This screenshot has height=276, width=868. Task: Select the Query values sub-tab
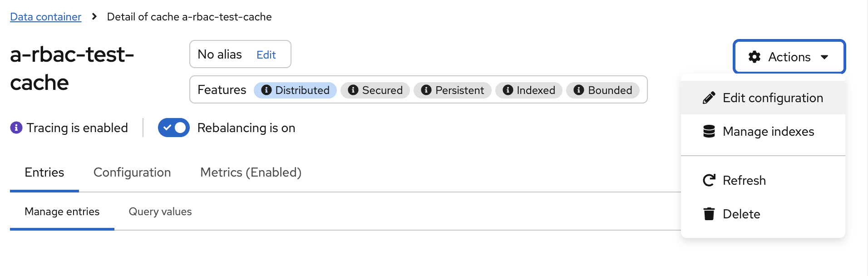(x=160, y=212)
